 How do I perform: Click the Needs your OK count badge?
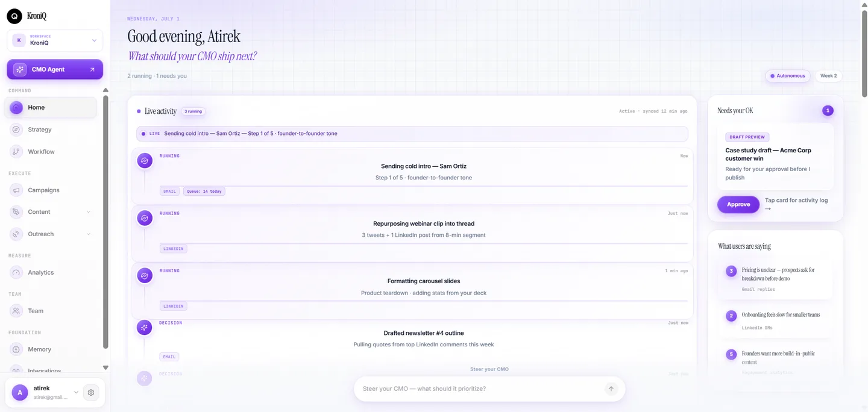coord(828,111)
